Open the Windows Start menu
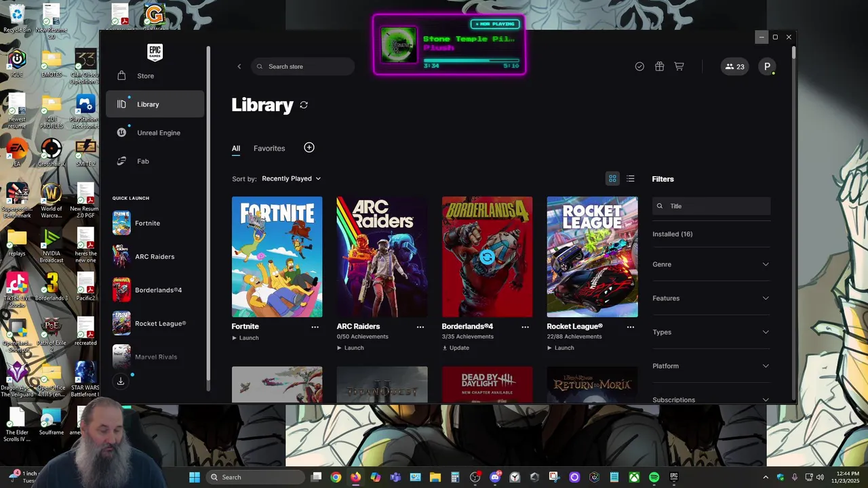This screenshot has width=868, height=488. (194, 477)
